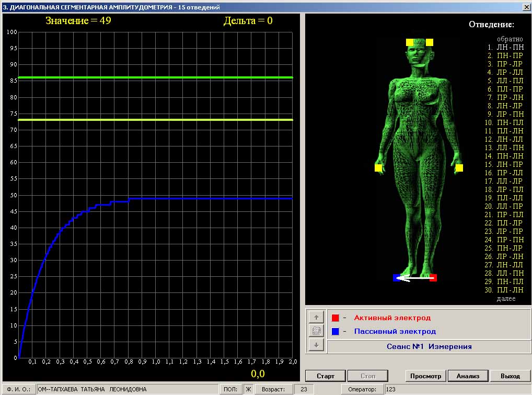Select lead 15. ЛН - ПР
532x395 pixels.
pyautogui.click(x=504, y=164)
